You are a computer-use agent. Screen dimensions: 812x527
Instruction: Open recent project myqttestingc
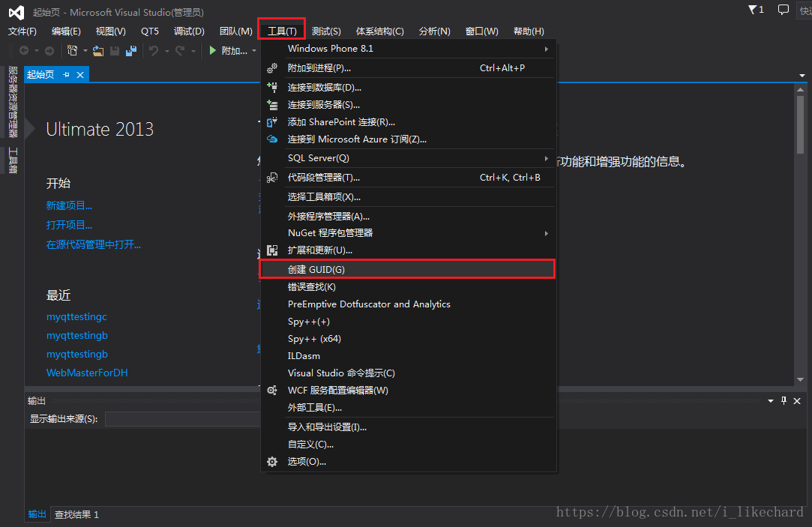[x=76, y=316]
